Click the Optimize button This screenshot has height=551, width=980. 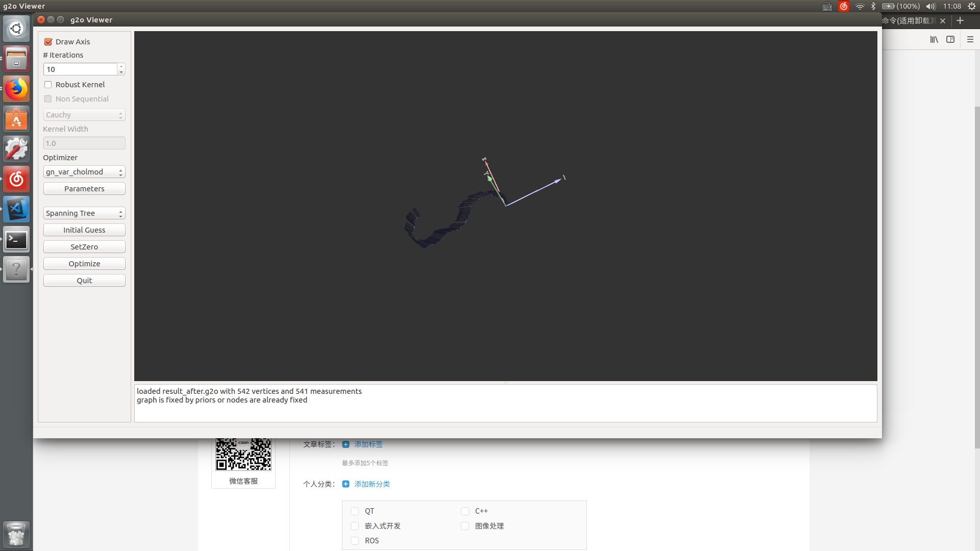pos(84,263)
